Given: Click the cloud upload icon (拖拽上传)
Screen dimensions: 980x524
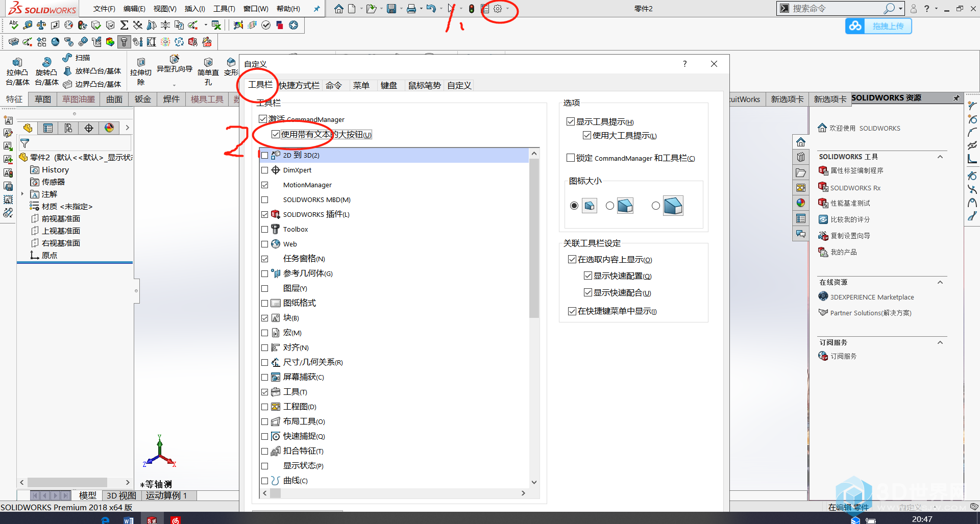Looking at the screenshot, I should coord(855,26).
